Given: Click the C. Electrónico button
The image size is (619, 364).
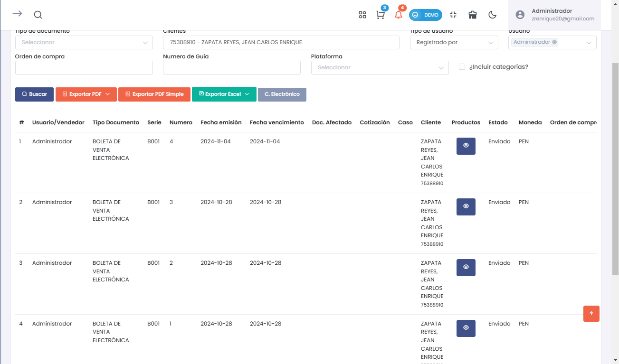Looking at the screenshot, I should (282, 94).
